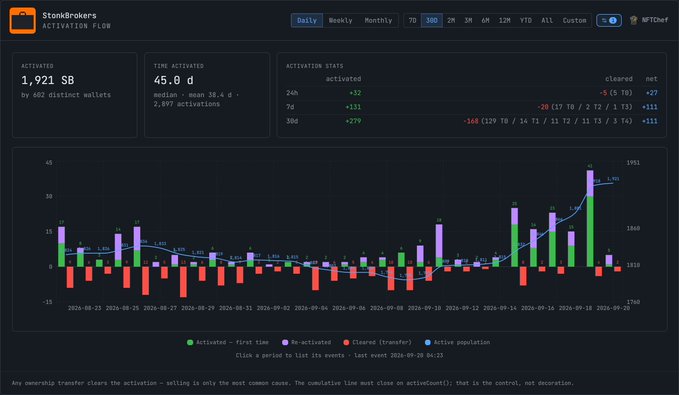Screen dimensions: 679x395
Task: Click the 45.0 d time activated value
Action: pyautogui.click(x=174, y=80)
